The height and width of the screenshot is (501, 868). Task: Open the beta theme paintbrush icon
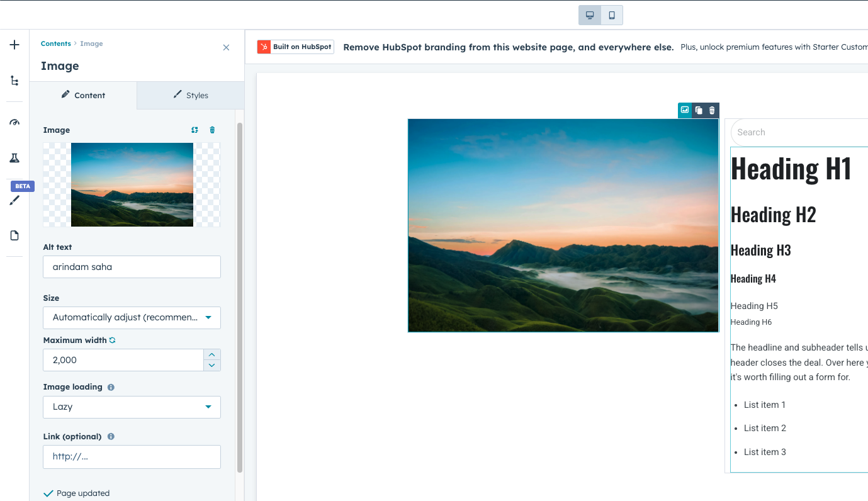click(x=14, y=200)
